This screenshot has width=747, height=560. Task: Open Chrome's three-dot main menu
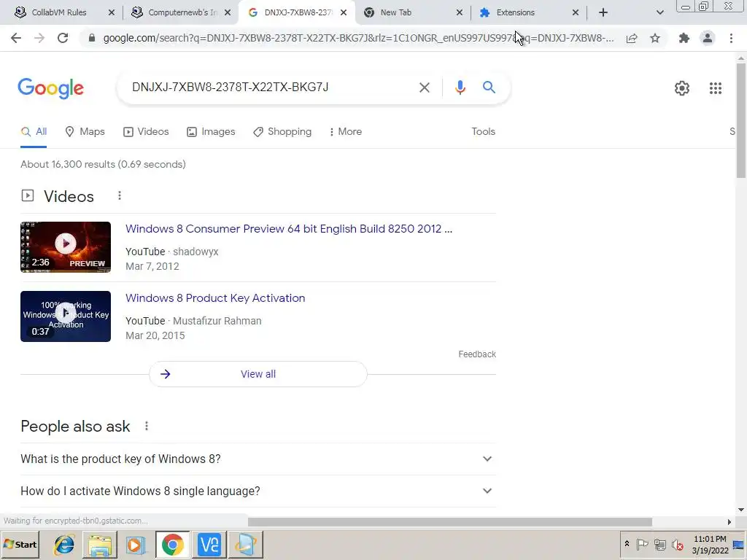coord(731,38)
